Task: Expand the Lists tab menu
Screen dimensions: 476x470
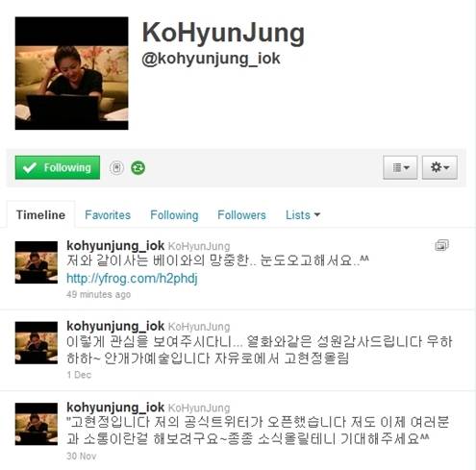Action: 303,215
